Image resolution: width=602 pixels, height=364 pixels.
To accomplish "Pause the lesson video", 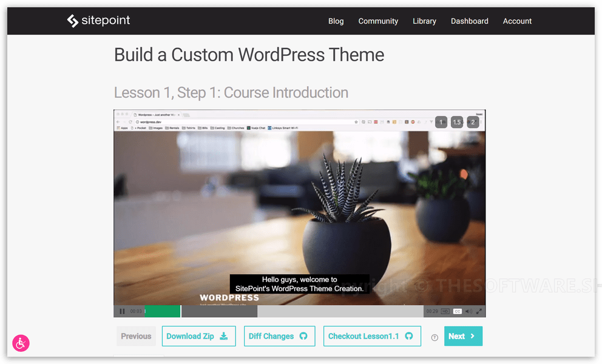I will click(122, 311).
